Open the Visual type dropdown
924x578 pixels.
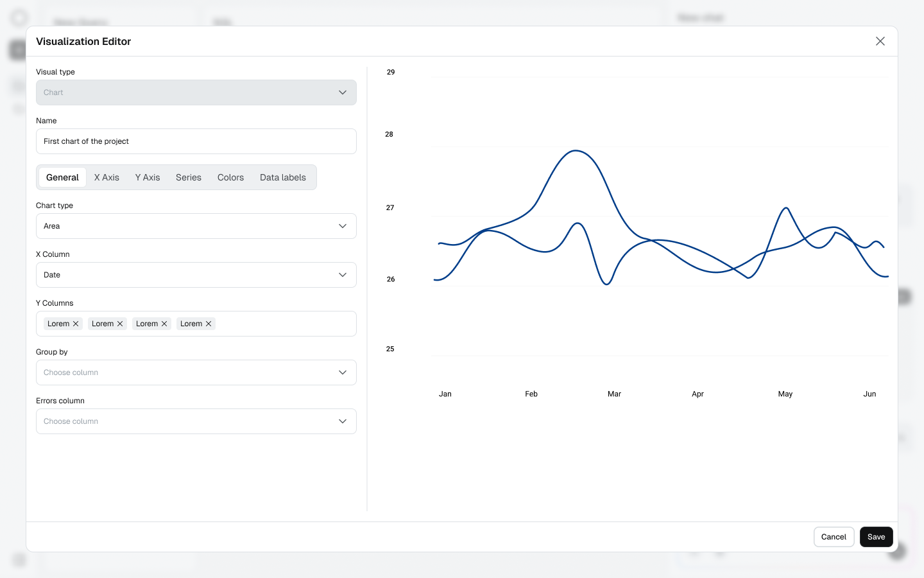click(x=196, y=92)
